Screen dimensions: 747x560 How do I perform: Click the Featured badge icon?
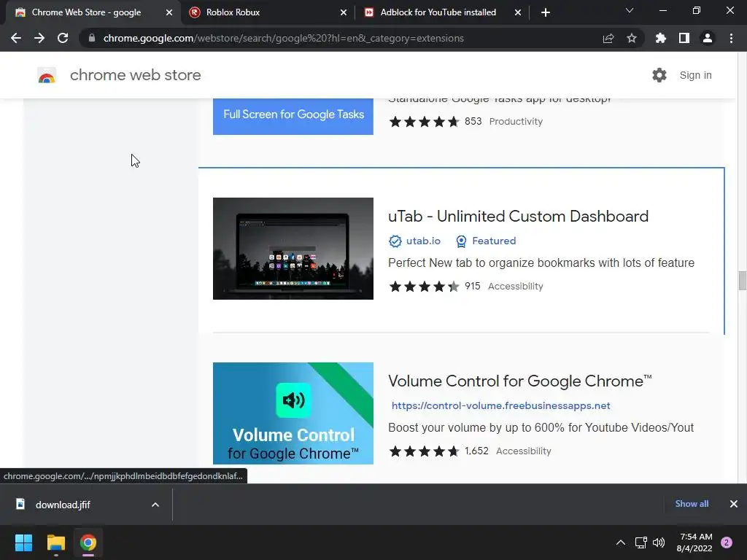461,241
